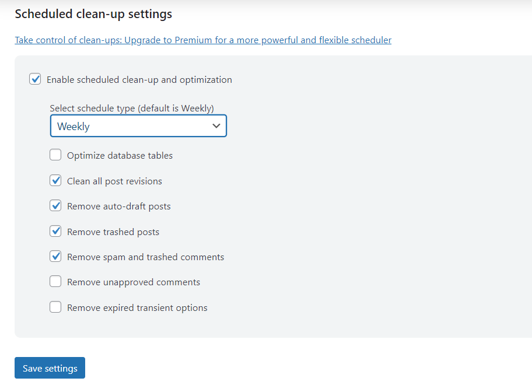The image size is (532, 392).
Task: Click the "Remove trashed posts" label
Action: (x=113, y=231)
